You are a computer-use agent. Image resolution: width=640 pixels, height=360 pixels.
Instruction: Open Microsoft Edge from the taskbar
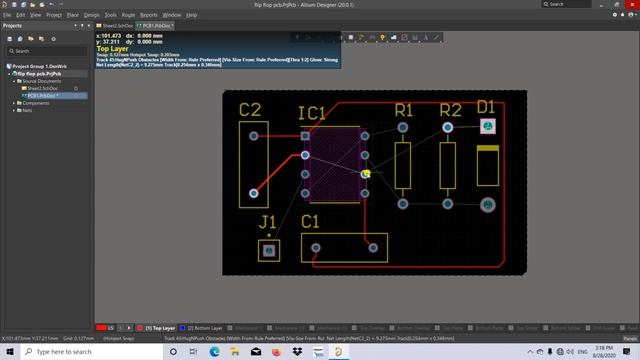click(x=214, y=351)
